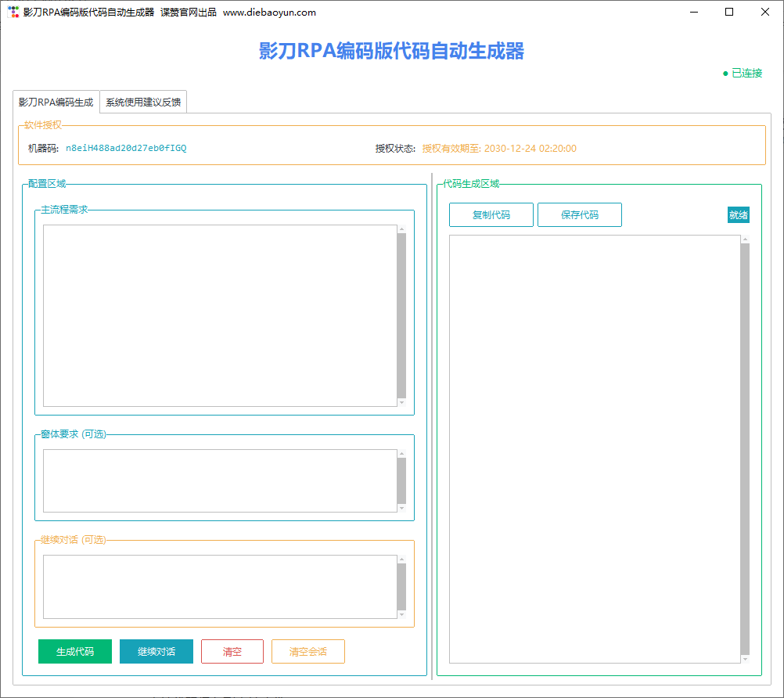The image size is (784, 698).
Task: Click the red 清空 button
Action: click(x=232, y=652)
